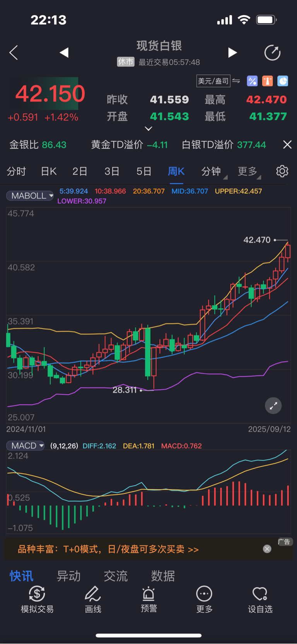Tap 最高 value 42.470
The height and width of the screenshot is (644, 297).
(266, 100)
